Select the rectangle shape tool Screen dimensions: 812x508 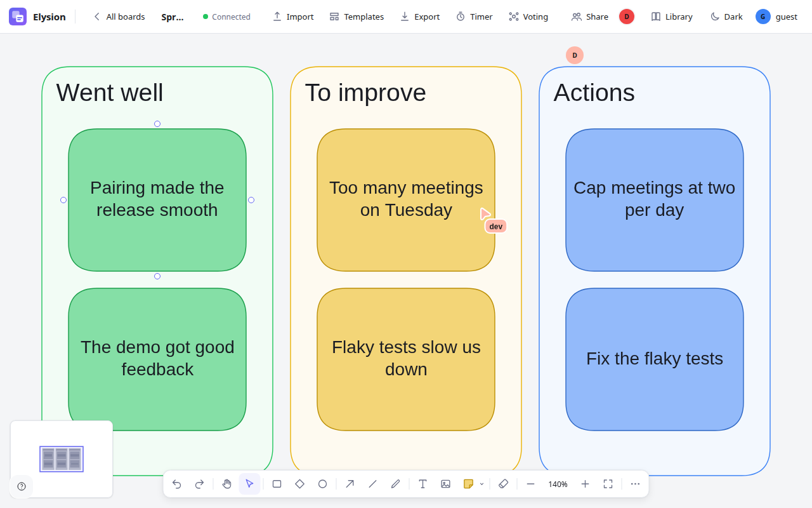pyautogui.click(x=277, y=484)
